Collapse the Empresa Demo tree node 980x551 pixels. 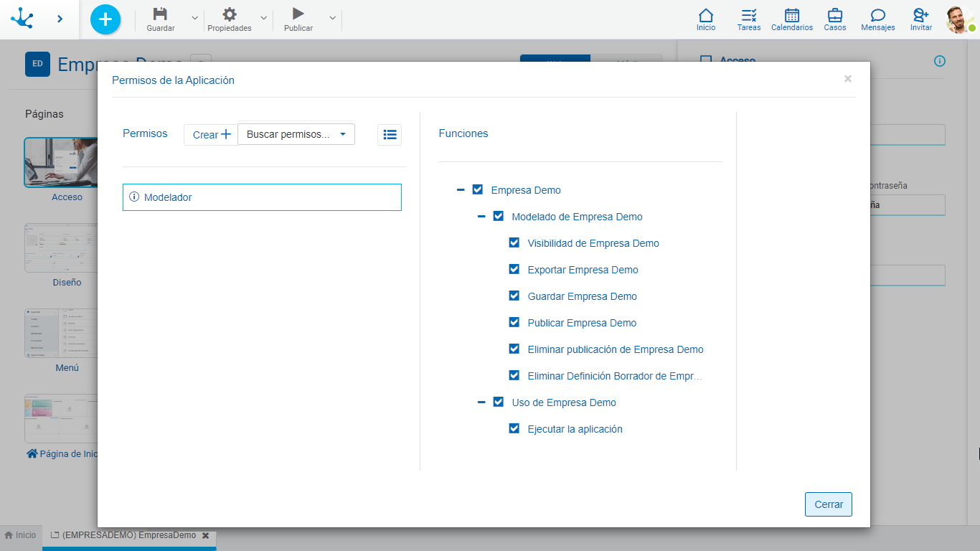coord(461,190)
